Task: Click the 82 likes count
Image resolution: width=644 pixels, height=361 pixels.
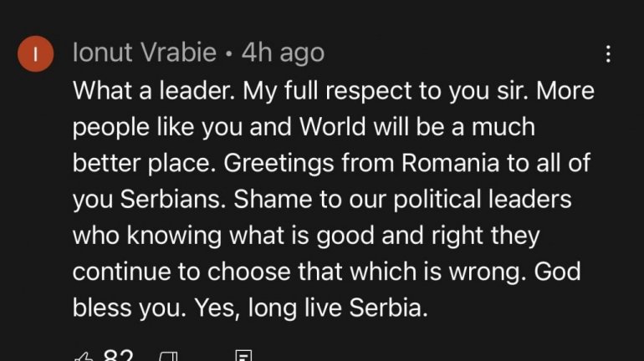Action: [118, 357]
